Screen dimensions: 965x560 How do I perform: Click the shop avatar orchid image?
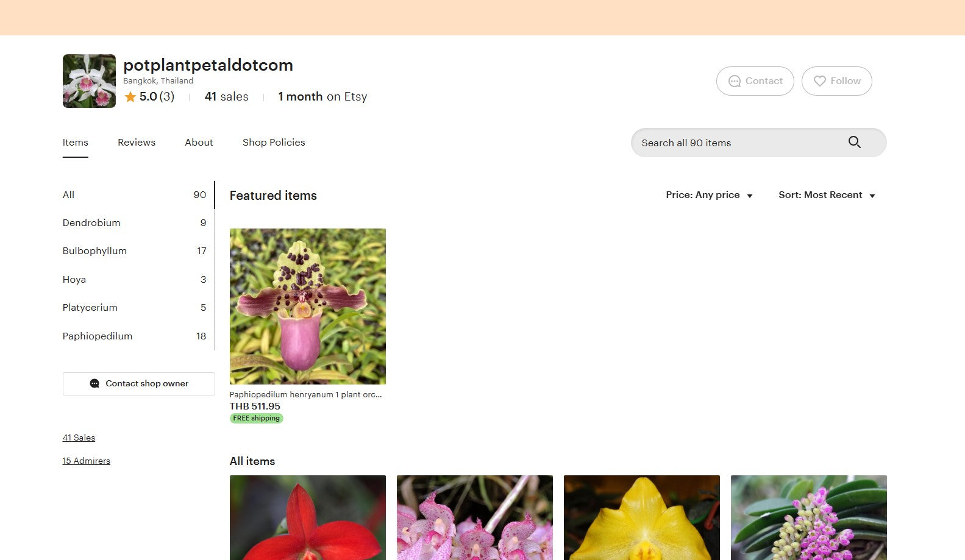(89, 81)
